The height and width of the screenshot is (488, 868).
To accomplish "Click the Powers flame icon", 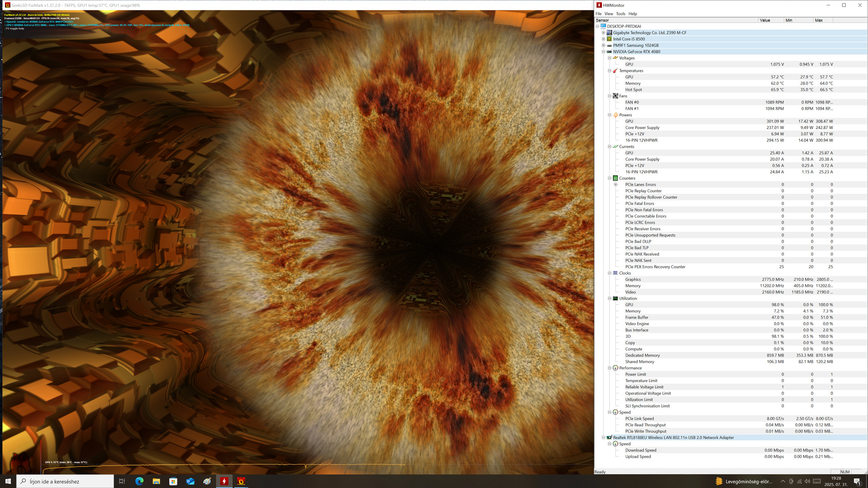I will (615, 115).
